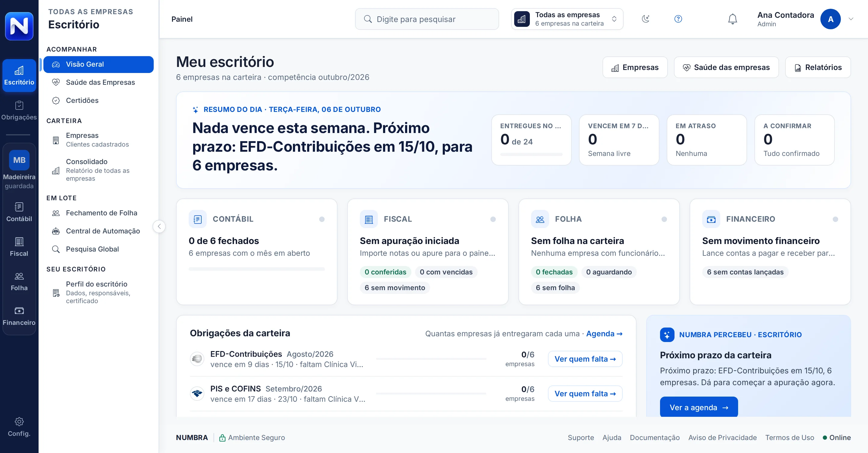Viewport: 868px width, 453px height.
Task: Open the Contábil module in the rail
Action: tap(19, 212)
